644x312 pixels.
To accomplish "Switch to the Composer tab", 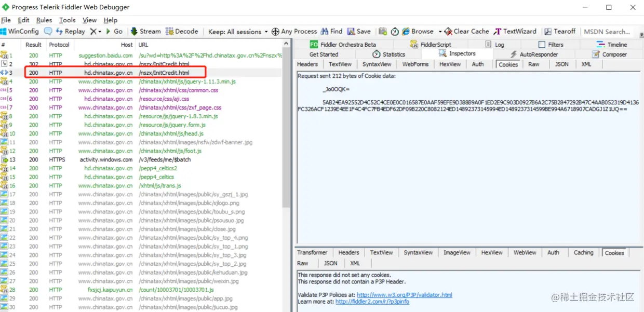I will [609, 54].
